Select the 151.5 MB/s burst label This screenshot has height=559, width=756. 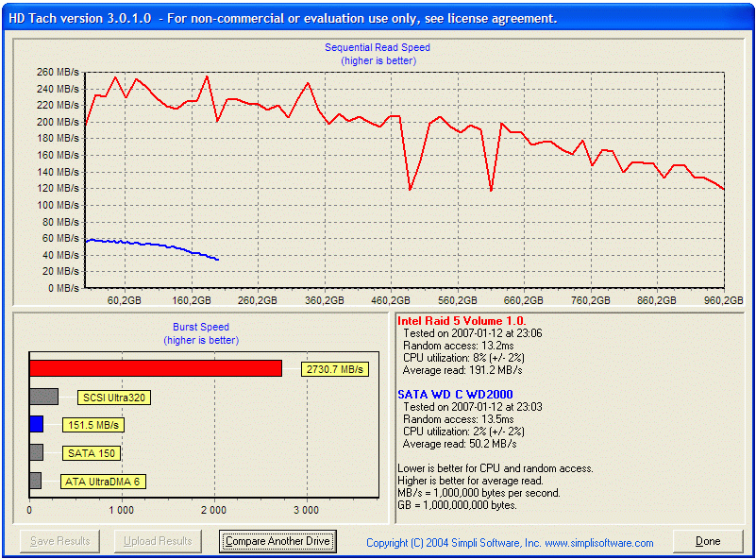pyautogui.click(x=92, y=425)
